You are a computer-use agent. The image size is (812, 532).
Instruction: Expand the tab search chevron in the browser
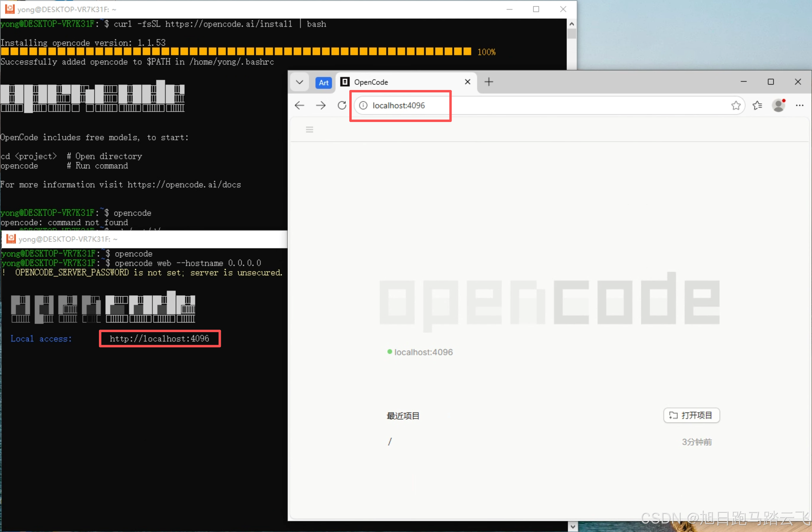click(x=300, y=82)
